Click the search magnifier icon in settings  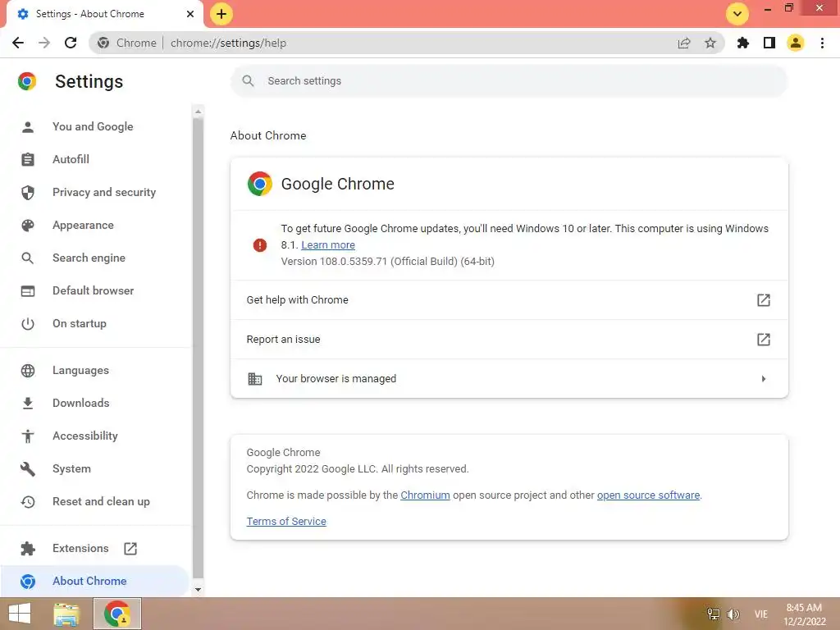(248, 81)
